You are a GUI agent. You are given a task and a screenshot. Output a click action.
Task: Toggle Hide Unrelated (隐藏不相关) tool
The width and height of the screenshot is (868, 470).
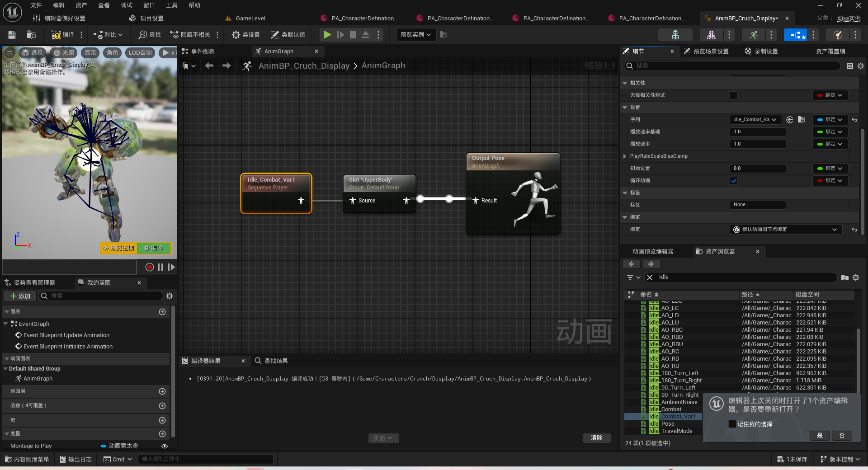point(190,35)
